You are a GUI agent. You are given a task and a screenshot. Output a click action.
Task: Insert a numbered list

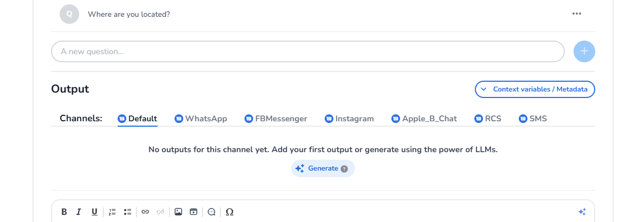[x=112, y=212]
